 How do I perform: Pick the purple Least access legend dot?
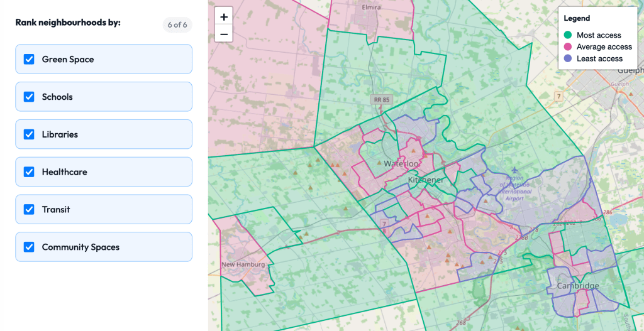click(568, 58)
